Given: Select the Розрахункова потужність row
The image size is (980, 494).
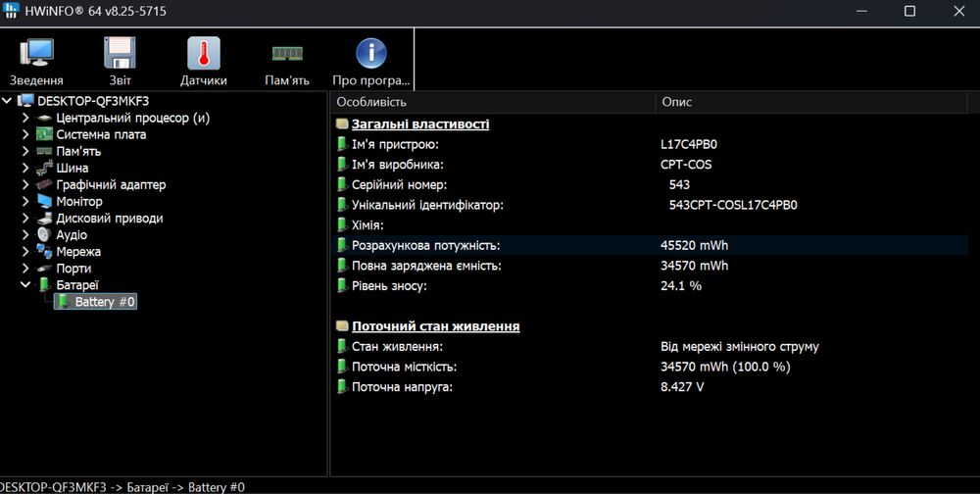Looking at the screenshot, I should coord(650,245).
